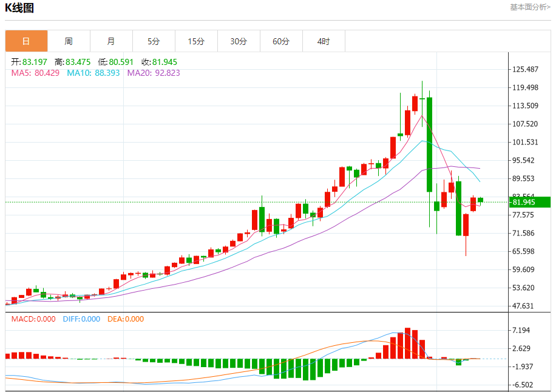Select the 60分 interval tab
553x392 pixels.
click(x=281, y=41)
